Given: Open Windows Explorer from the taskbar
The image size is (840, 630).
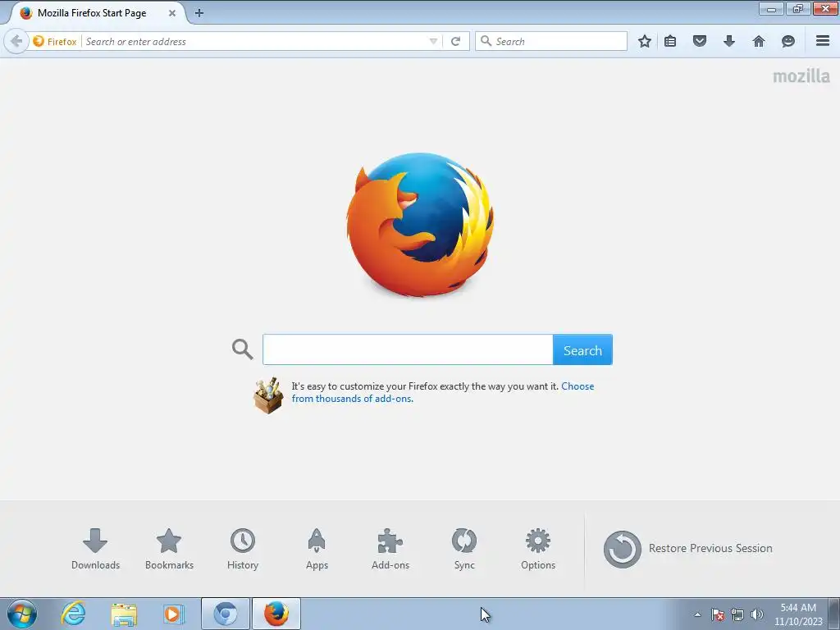Looking at the screenshot, I should tap(124, 614).
